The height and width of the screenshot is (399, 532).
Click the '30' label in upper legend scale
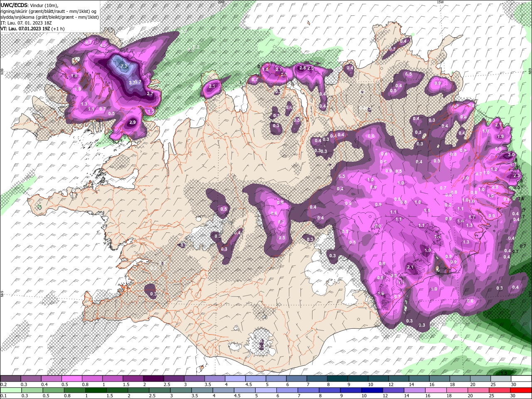514,384
